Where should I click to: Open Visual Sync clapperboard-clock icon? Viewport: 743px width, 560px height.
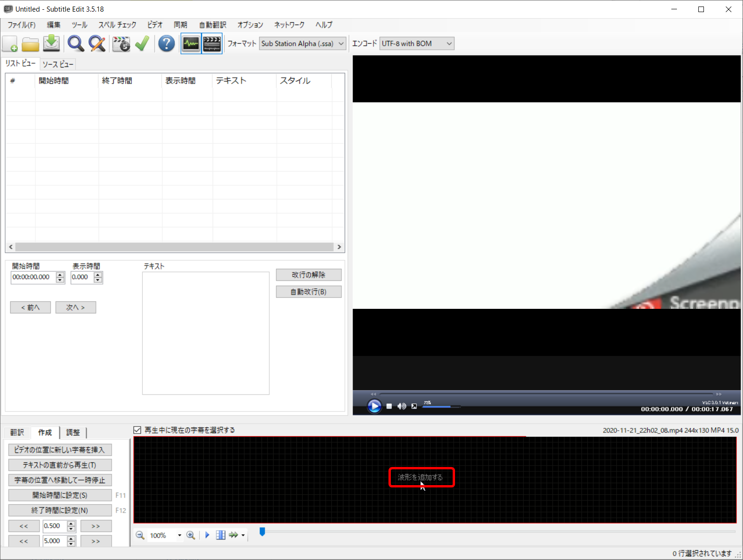[x=121, y=44]
